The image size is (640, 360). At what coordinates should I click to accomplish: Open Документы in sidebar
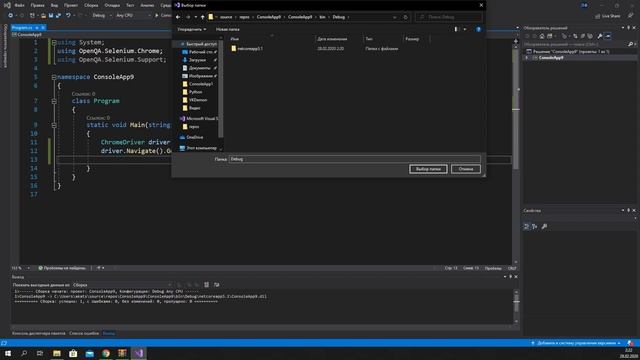(x=199, y=68)
